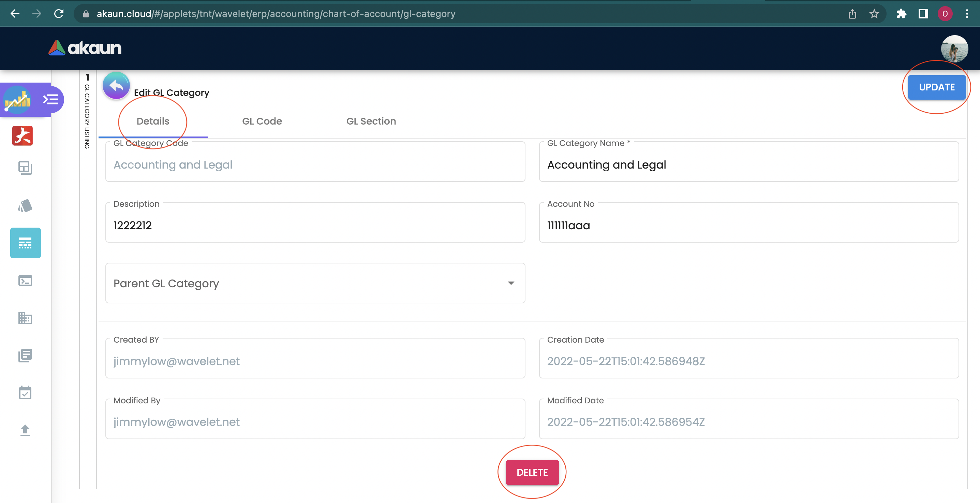Switch to the GL Code tab
The height and width of the screenshot is (503, 980).
click(x=262, y=121)
